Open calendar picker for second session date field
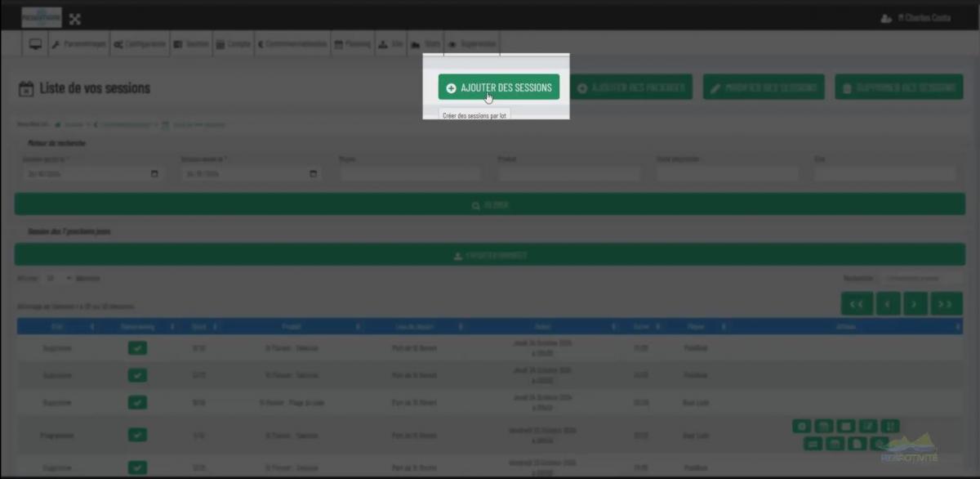980x479 pixels. click(314, 174)
